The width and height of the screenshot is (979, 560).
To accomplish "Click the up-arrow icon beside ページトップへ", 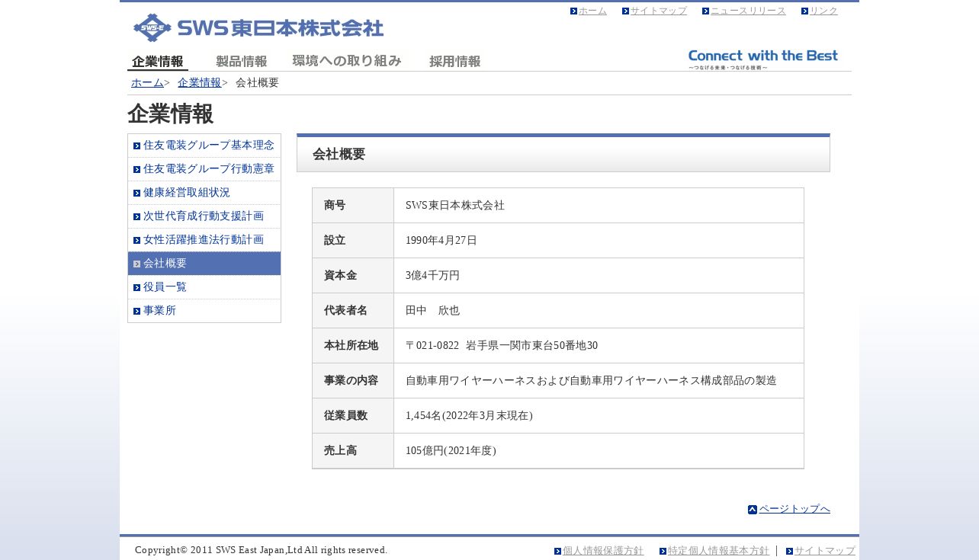I will coord(753,510).
